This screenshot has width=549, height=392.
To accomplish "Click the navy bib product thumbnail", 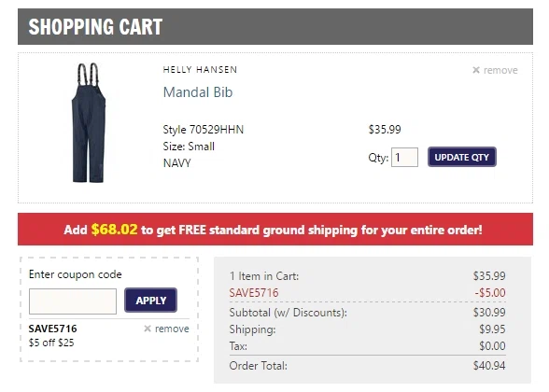I will 89,123.
